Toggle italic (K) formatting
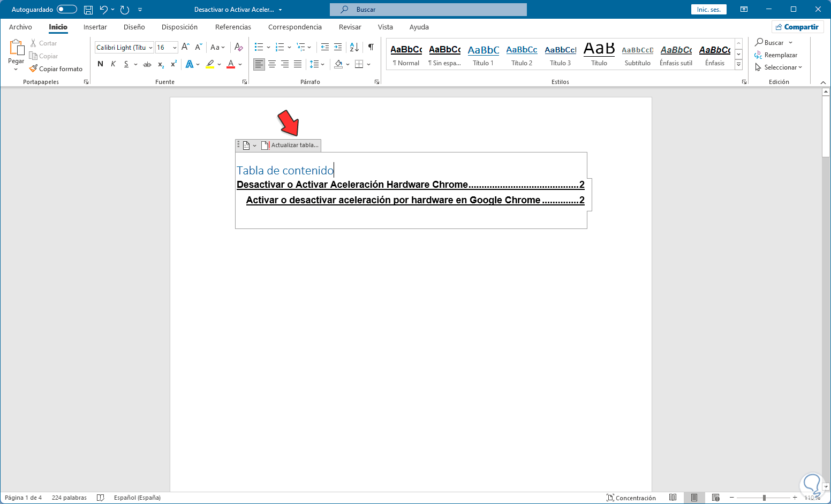Image resolution: width=831 pixels, height=504 pixels. 113,64
